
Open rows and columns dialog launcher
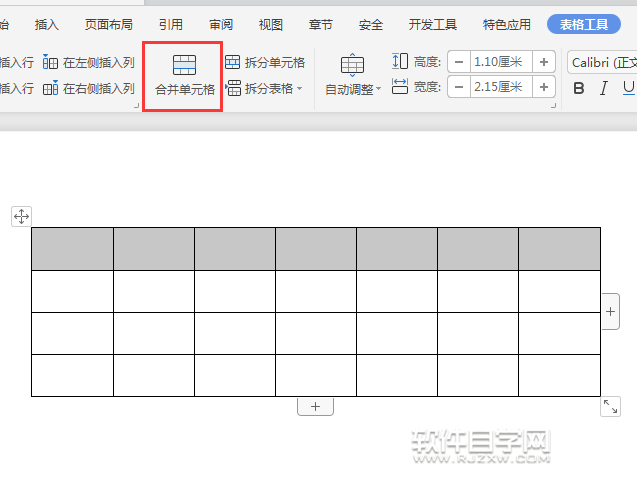136,106
